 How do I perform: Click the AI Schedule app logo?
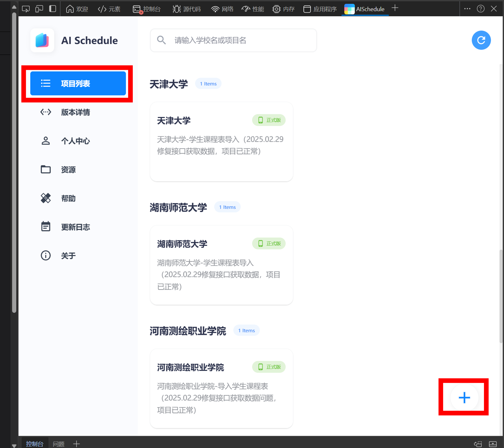point(42,40)
